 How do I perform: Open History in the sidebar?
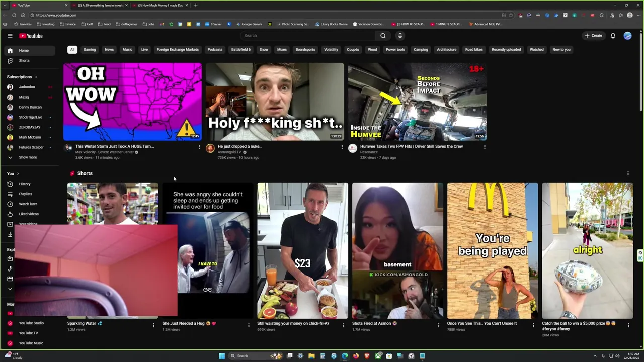[x=30, y=184]
